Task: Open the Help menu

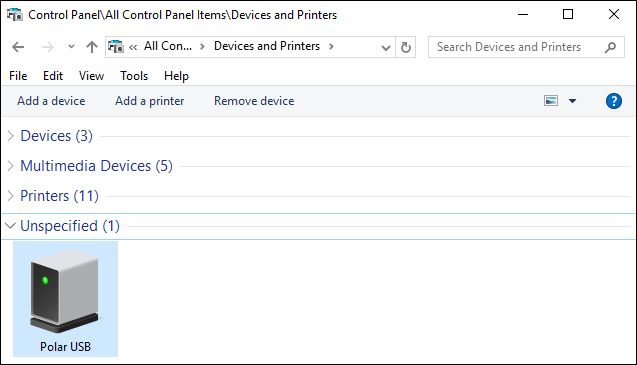Action: (x=176, y=76)
